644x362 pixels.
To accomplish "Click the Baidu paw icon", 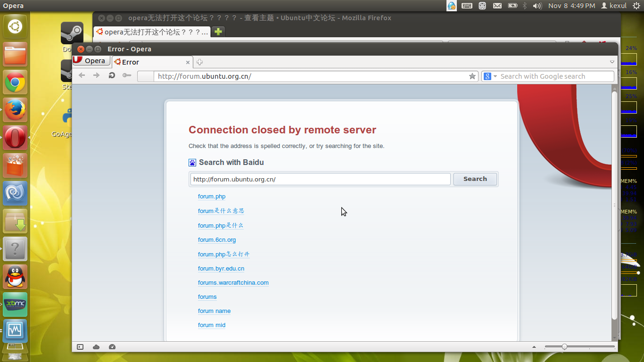I will click(x=192, y=163).
